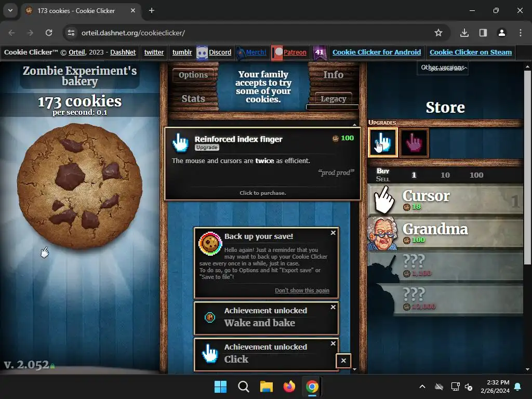Click the version number v. 2.052
This screenshot has width=532, height=399.
tap(26, 365)
